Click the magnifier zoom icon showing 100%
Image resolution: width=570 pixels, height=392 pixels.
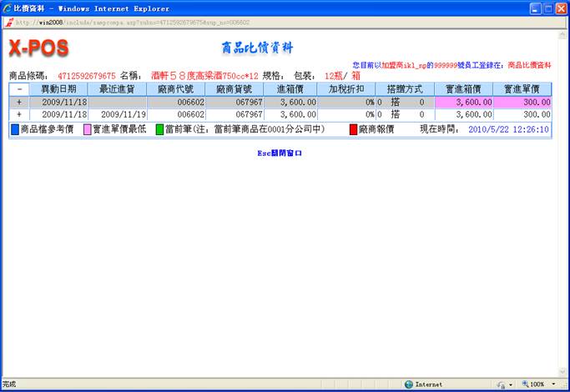[x=525, y=384]
